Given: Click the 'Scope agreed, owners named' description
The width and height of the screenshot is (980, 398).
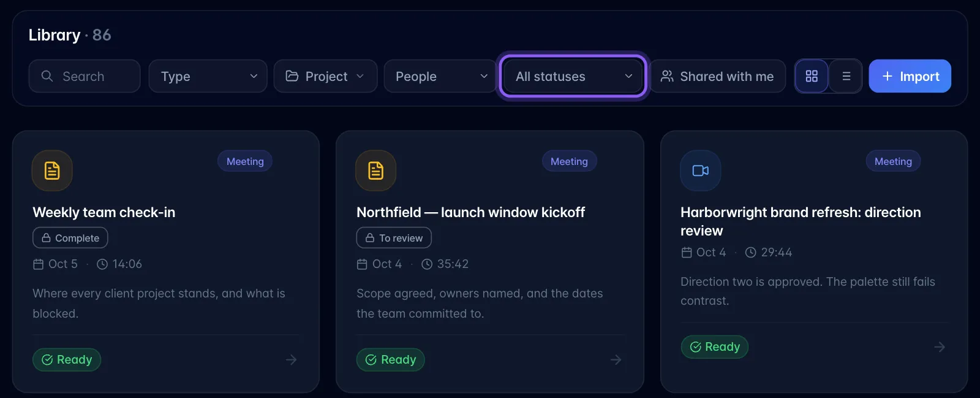Looking at the screenshot, I should click(480, 303).
